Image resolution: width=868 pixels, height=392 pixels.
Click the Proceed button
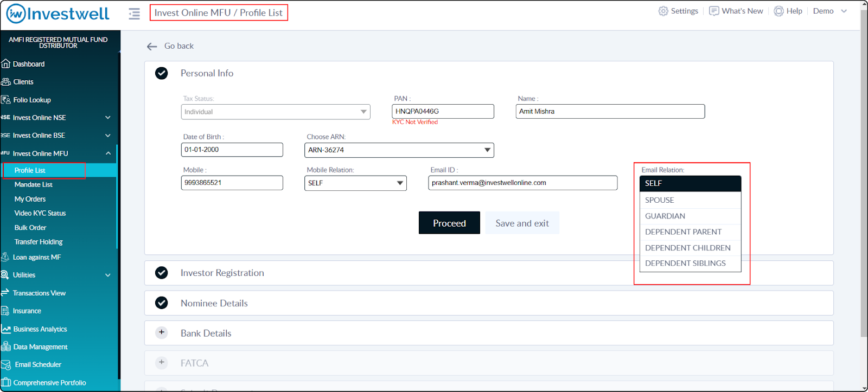449,223
